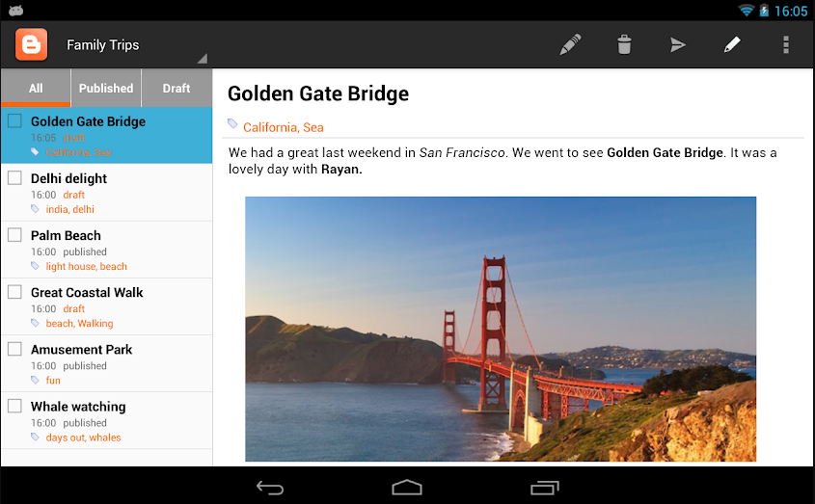Open the Blogger app logo
Viewport: 815px width, 504px height.
coord(31,44)
